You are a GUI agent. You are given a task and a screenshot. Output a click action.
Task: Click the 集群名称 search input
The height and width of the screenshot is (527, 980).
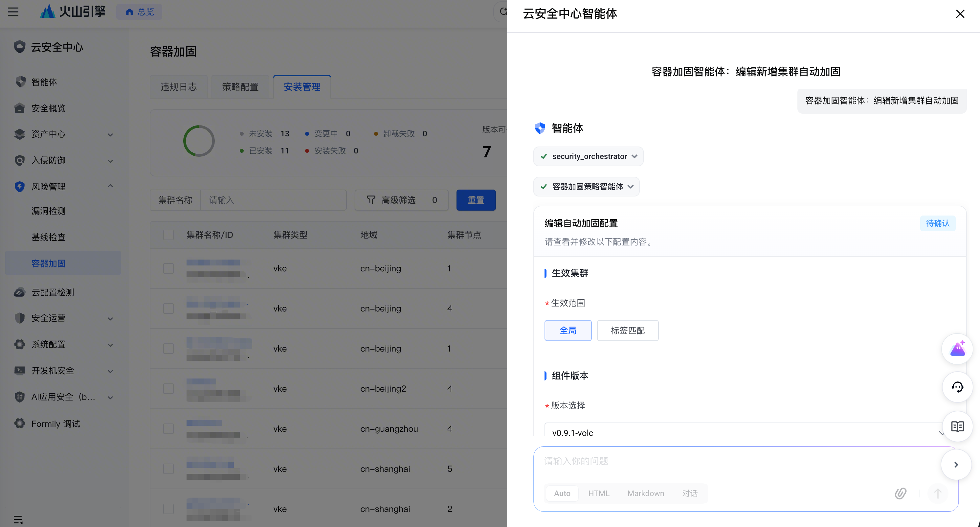(273, 200)
